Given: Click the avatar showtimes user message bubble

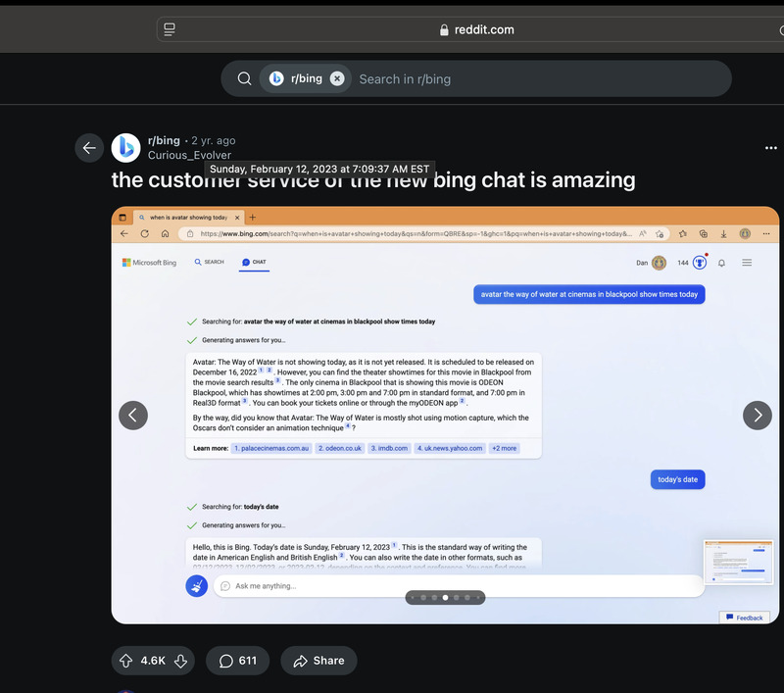Looking at the screenshot, I should pyautogui.click(x=589, y=294).
